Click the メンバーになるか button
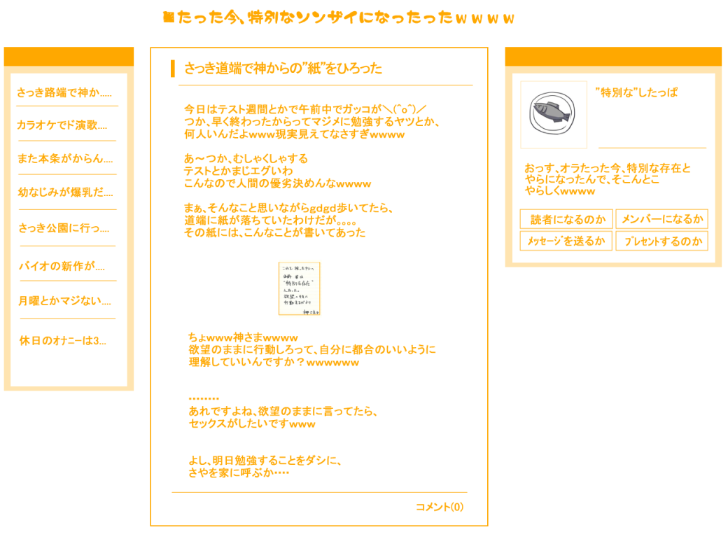This screenshot has width=728, height=560. point(661,219)
